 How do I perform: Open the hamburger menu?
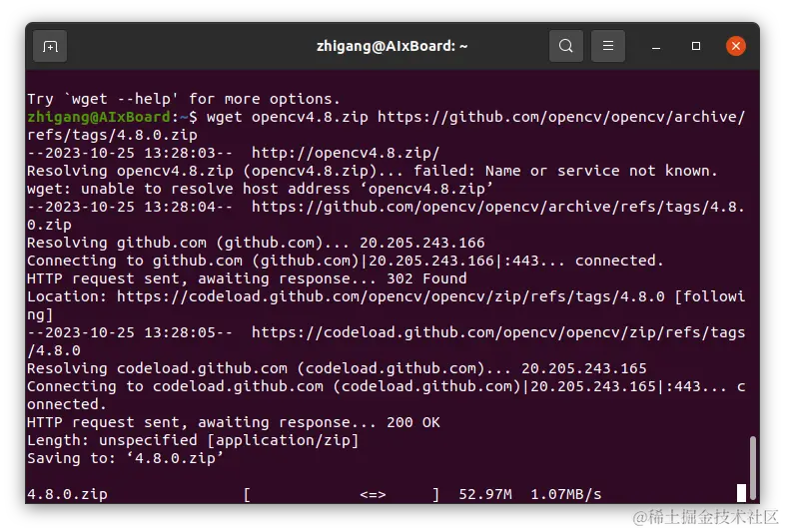tap(608, 46)
